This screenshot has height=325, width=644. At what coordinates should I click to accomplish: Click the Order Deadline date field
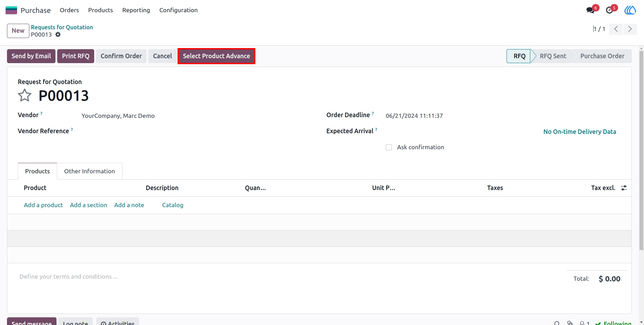click(x=414, y=116)
